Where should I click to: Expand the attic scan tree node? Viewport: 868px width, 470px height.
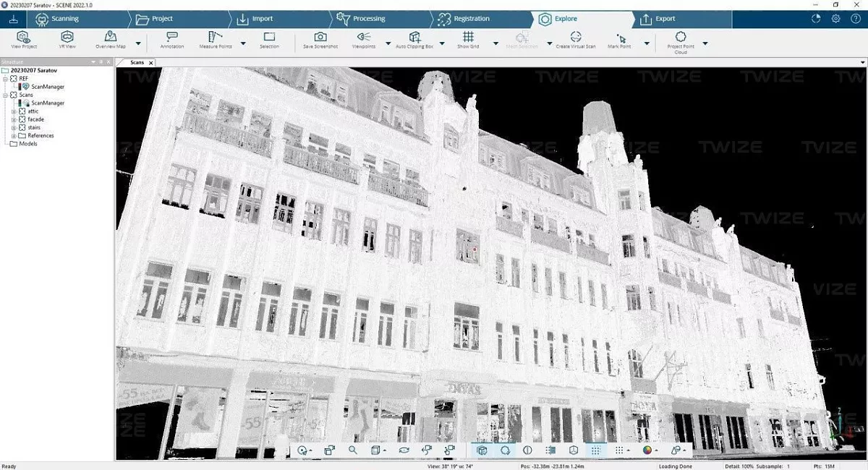pos(14,111)
